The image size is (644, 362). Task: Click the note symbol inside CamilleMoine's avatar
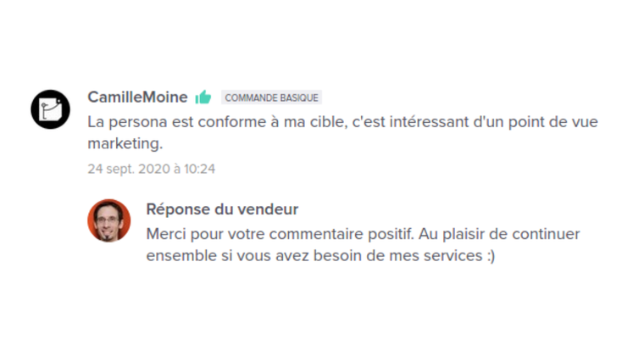[50, 109]
